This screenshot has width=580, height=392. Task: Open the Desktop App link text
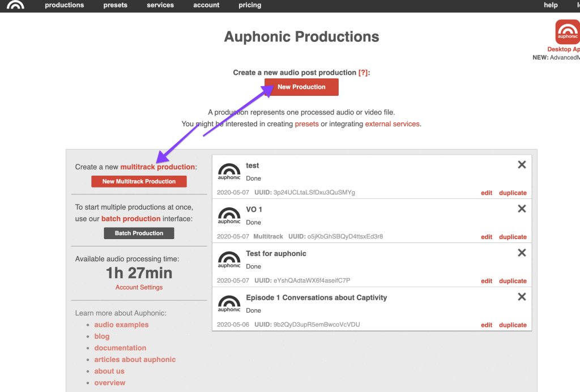[x=564, y=49]
